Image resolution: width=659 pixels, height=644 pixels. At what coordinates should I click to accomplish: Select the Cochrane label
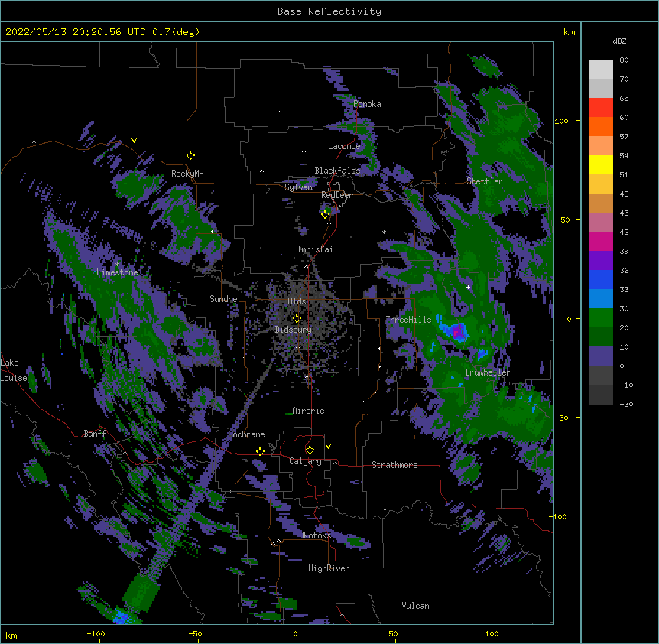[246, 434]
